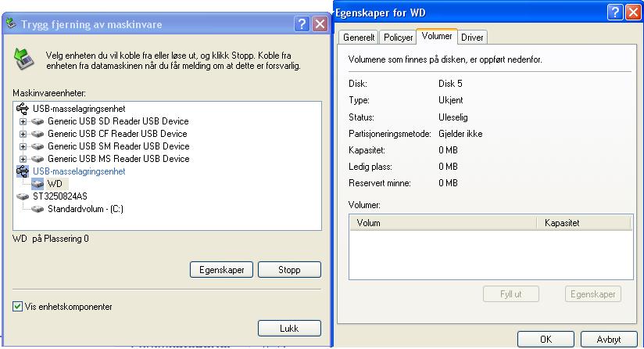Viewport: 644px width, 349px height.
Task: Select Standardvolum - (C:) entry
Action: click(x=85, y=209)
